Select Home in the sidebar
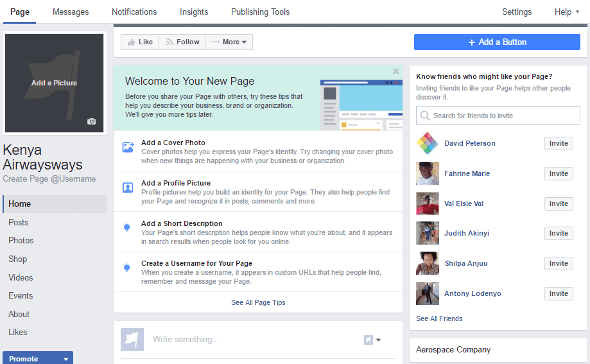590x364 pixels. (55, 204)
